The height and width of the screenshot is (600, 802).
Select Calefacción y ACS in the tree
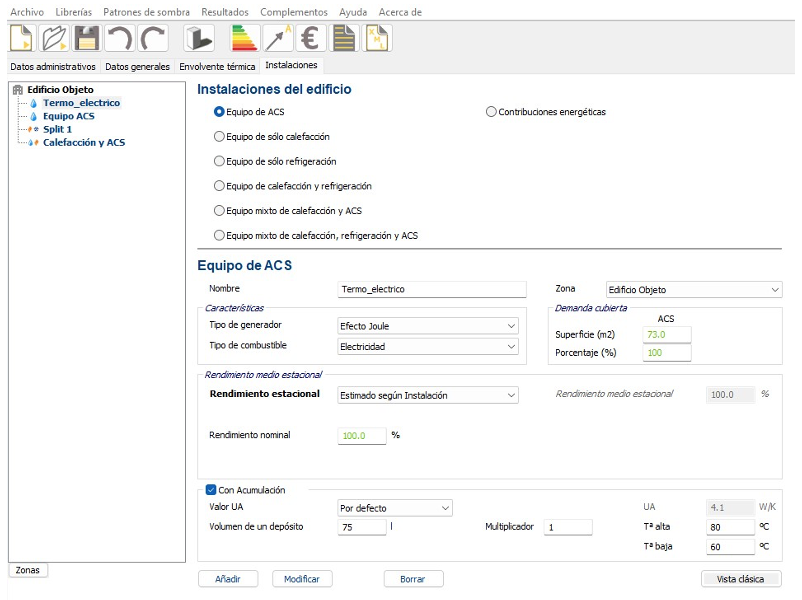coord(84,142)
